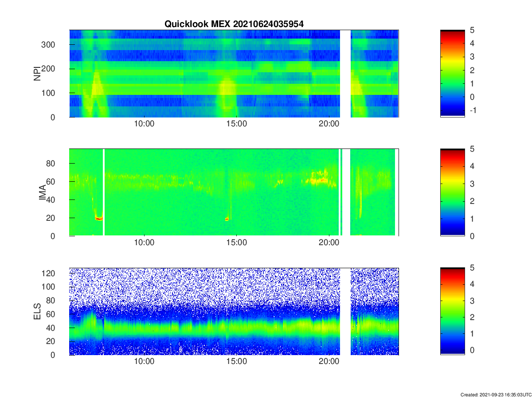Click the 10:00 time label under NPI plot
This screenshot has width=532, height=399.
pos(144,124)
